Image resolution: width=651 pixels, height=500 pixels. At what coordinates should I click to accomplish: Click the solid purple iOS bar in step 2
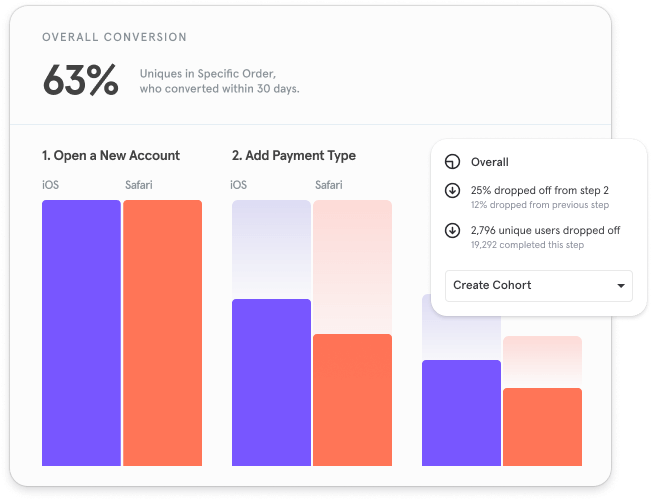pos(271,382)
